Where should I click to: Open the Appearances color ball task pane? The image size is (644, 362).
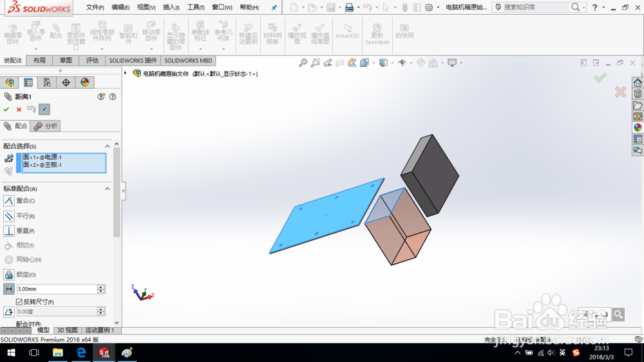(x=638, y=128)
